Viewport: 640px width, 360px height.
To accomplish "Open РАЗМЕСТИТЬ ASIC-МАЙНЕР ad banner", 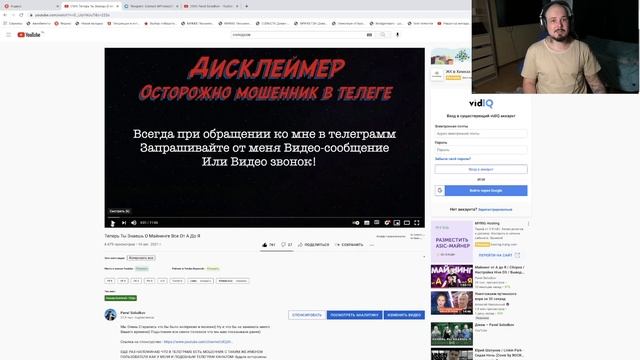I will [x=452, y=242].
